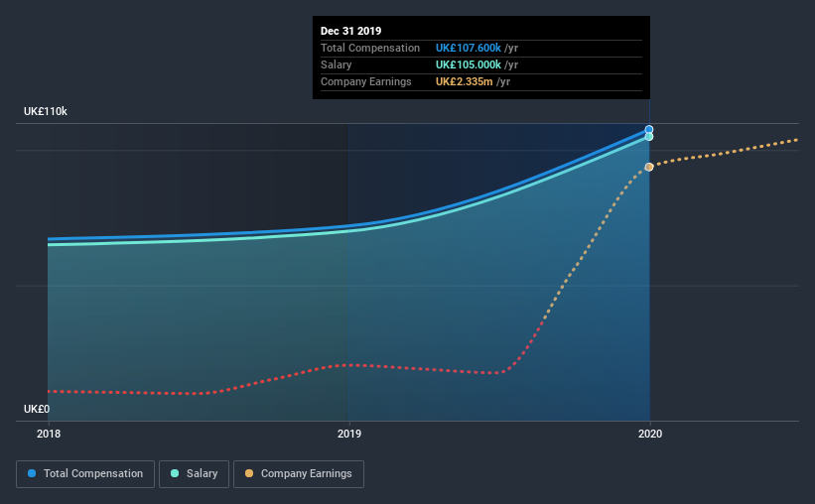Screen dimensions: 815x504
Task: Click the orange dot in Company Earnings legend
Action: (x=249, y=473)
